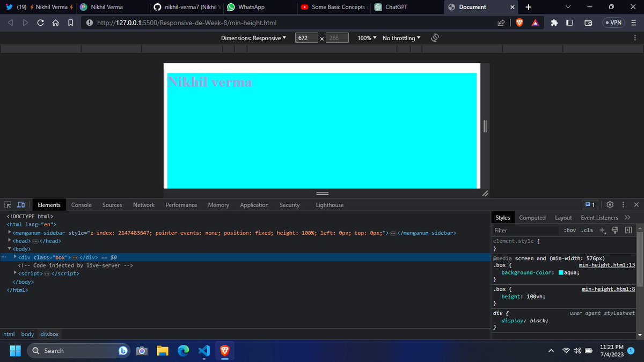Screen dimensions: 644x362
Task: Click the browser back arrow
Action: pyautogui.click(x=11, y=23)
